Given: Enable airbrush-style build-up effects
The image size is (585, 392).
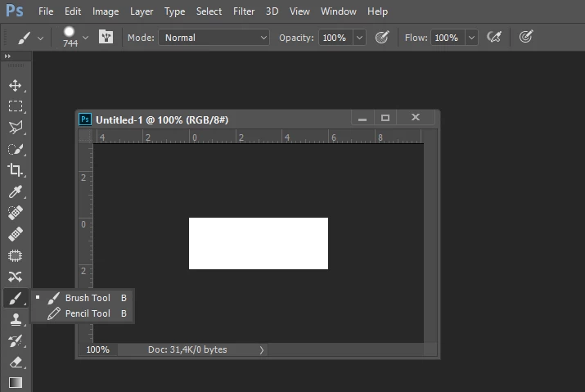Looking at the screenshot, I should [x=494, y=37].
